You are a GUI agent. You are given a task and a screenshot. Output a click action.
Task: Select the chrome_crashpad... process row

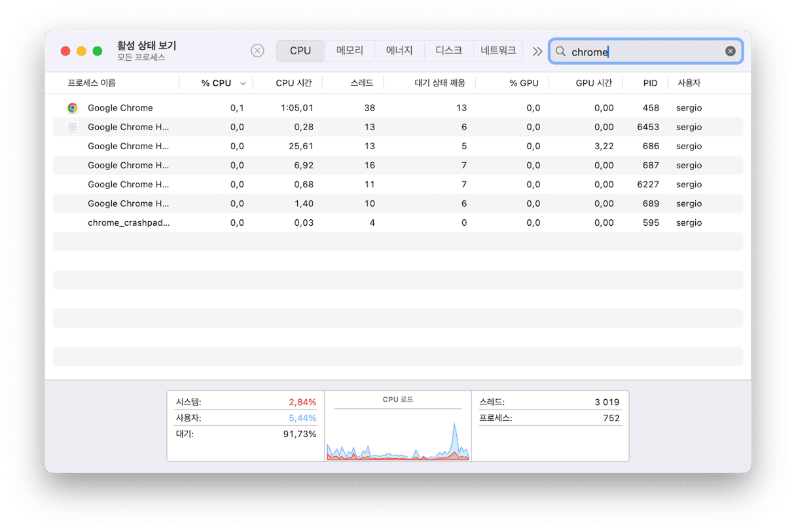point(397,222)
